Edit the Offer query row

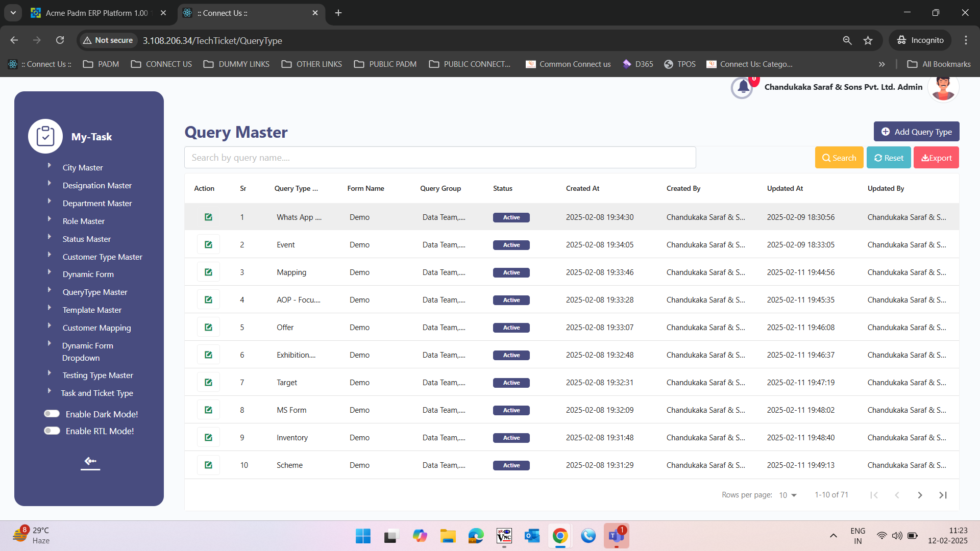tap(208, 327)
